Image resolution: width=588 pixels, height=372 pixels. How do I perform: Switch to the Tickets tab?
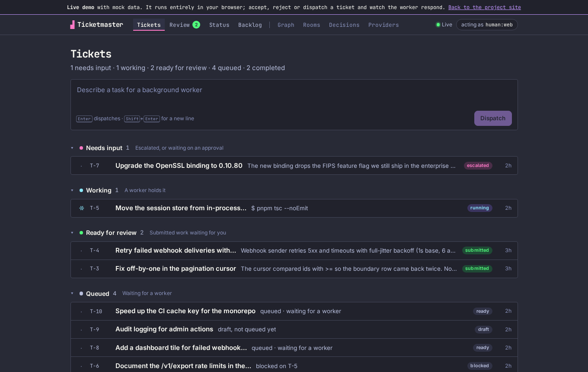coord(149,25)
